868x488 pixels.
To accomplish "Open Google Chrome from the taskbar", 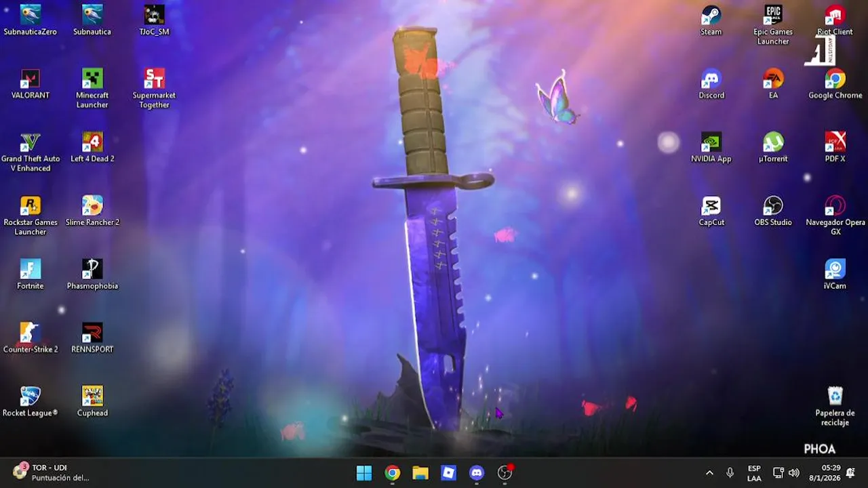I will [x=393, y=473].
